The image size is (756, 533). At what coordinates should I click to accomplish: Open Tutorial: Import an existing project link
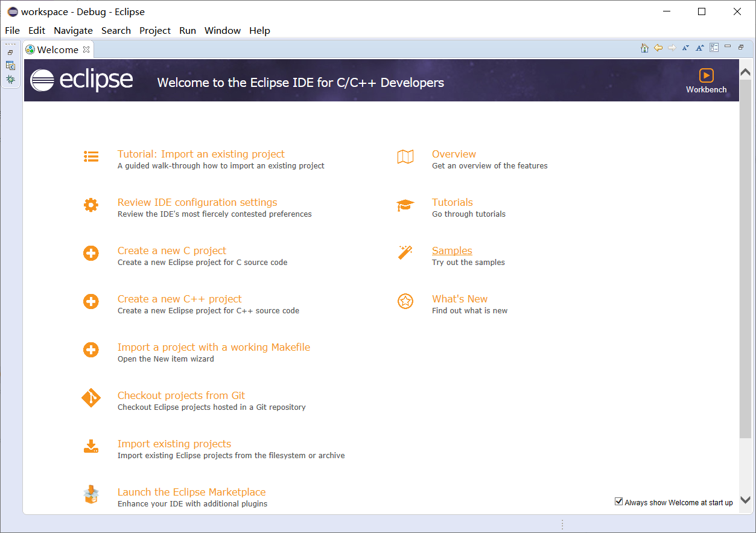click(x=201, y=154)
